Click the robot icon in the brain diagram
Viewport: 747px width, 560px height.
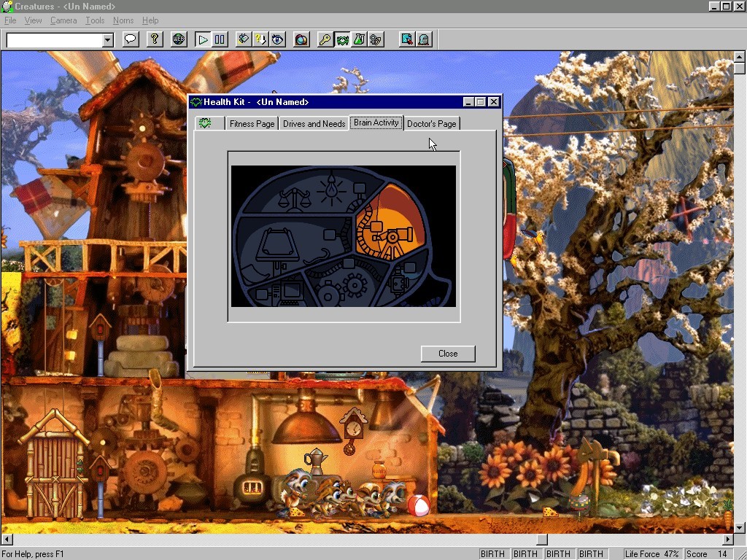(x=399, y=283)
